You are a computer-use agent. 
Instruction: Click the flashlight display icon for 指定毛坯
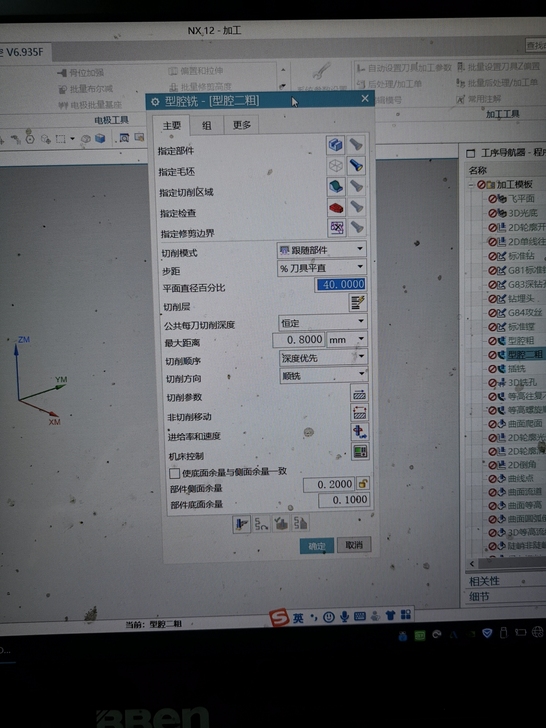[356, 165]
